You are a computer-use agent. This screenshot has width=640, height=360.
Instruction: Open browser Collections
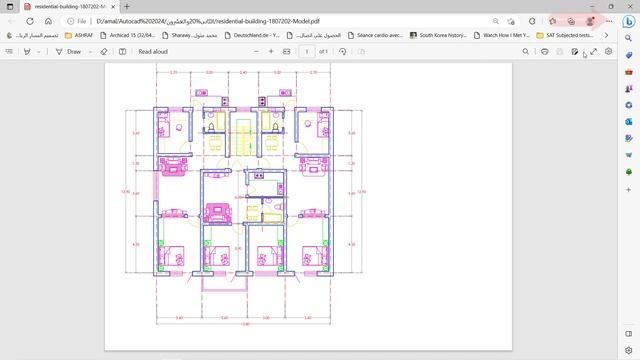pyautogui.click(x=571, y=21)
